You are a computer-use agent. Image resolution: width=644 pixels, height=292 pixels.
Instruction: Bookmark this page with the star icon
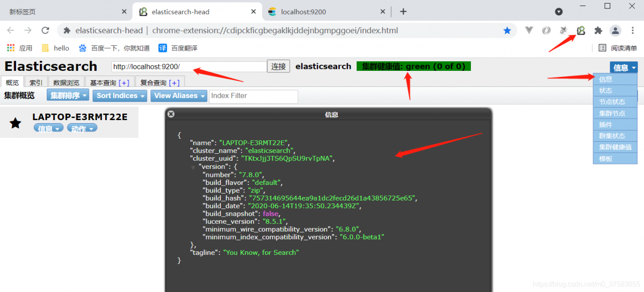tap(507, 31)
